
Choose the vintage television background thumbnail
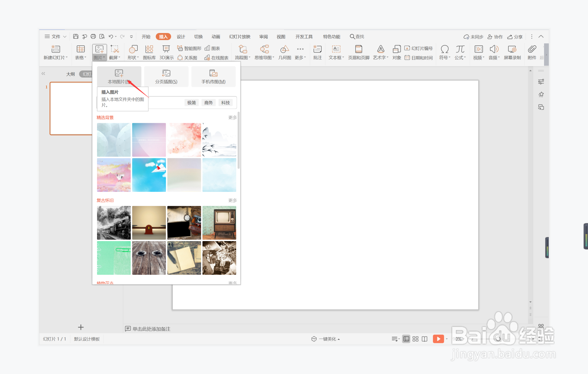pos(219,223)
